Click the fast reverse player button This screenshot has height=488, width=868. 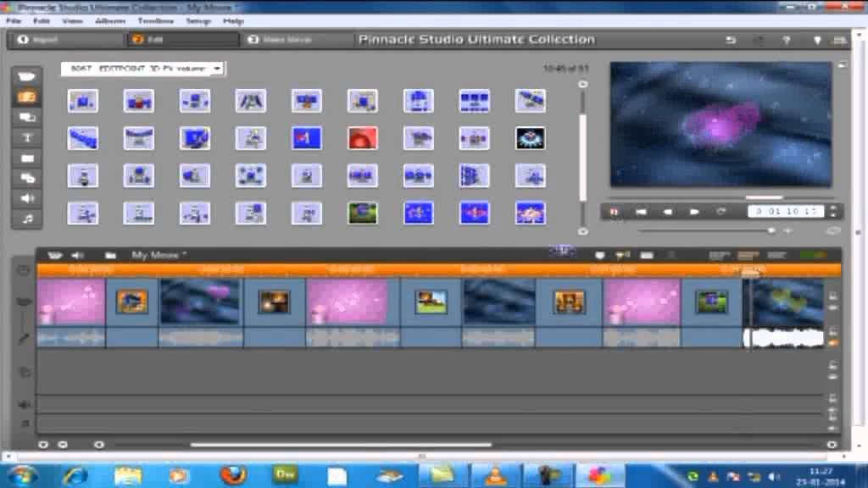pyautogui.click(x=668, y=211)
